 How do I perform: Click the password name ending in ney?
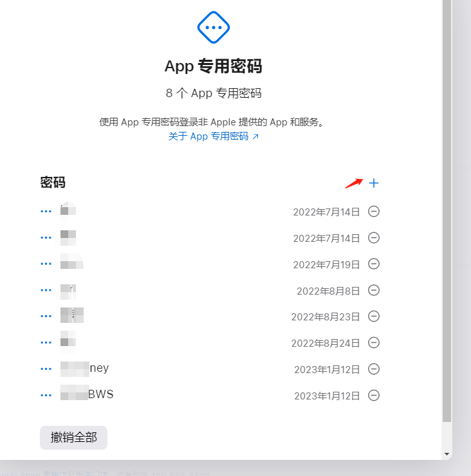point(84,369)
